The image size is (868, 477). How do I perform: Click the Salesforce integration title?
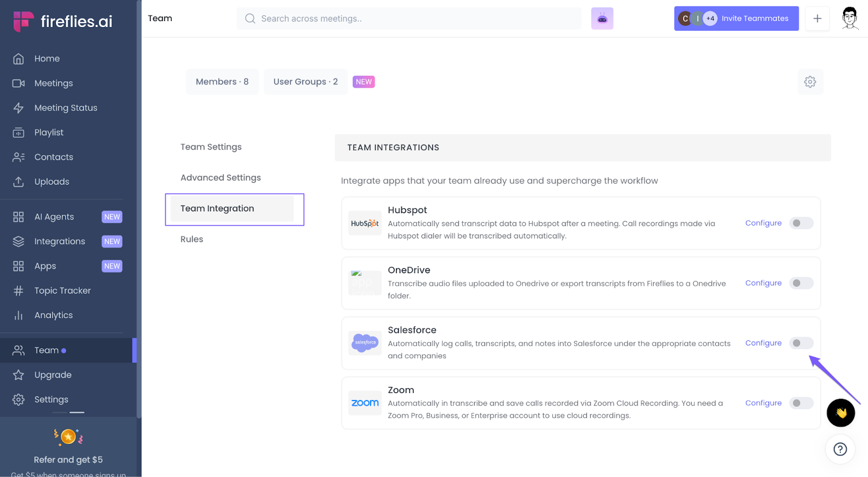coord(412,330)
